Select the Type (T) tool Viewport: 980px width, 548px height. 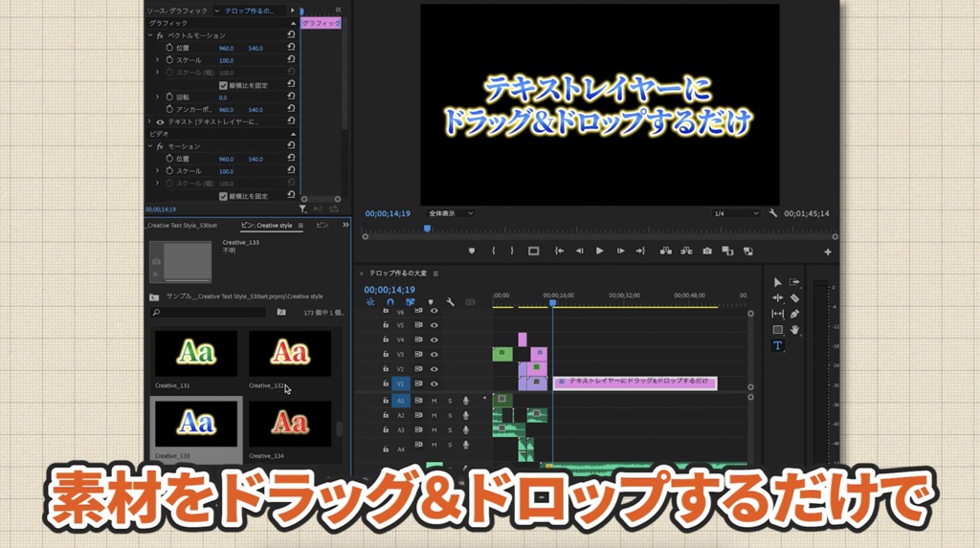(x=777, y=345)
